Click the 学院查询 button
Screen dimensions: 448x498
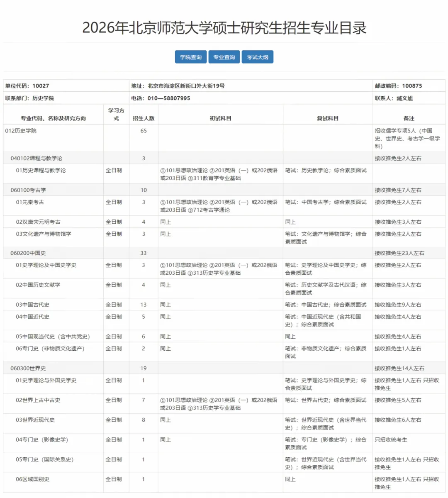[191, 57]
